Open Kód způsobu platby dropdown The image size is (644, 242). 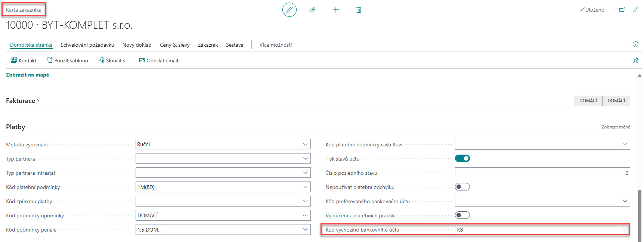coord(305,201)
